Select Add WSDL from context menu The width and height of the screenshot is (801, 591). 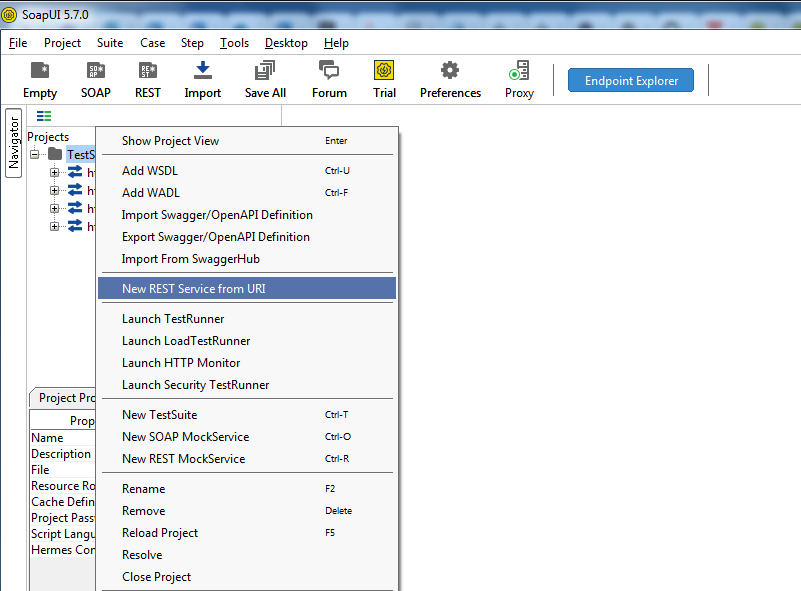point(247,171)
